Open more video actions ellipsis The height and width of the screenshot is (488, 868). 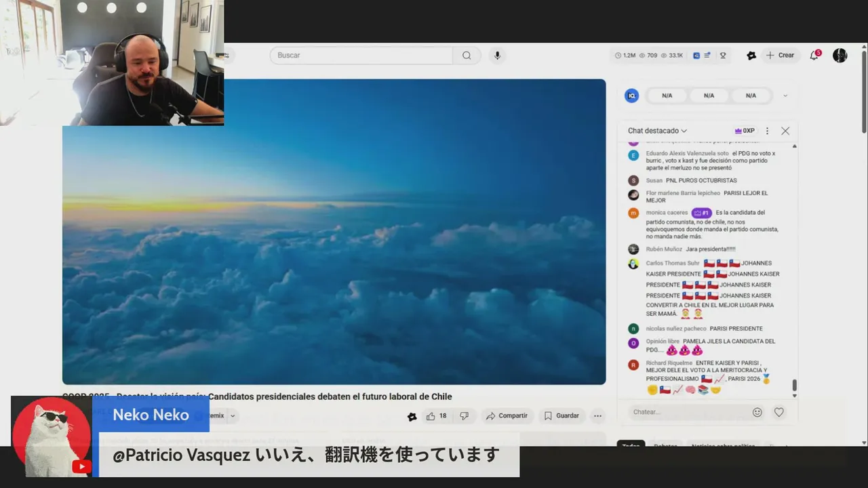[x=597, y=416]
